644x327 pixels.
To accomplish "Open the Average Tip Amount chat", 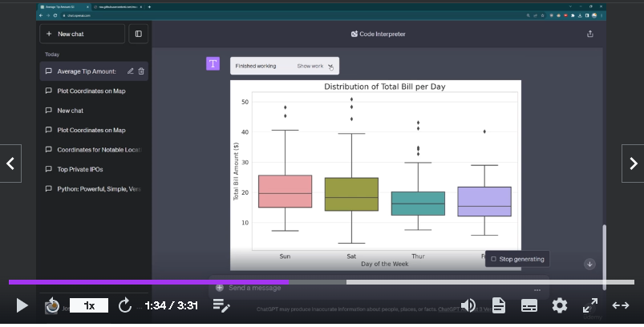I will [87, 71].
